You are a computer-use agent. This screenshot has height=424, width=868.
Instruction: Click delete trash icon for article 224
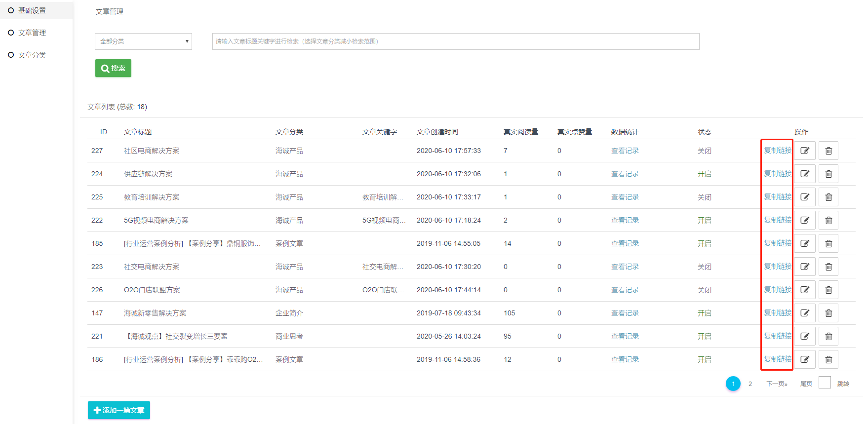point(829,174)
